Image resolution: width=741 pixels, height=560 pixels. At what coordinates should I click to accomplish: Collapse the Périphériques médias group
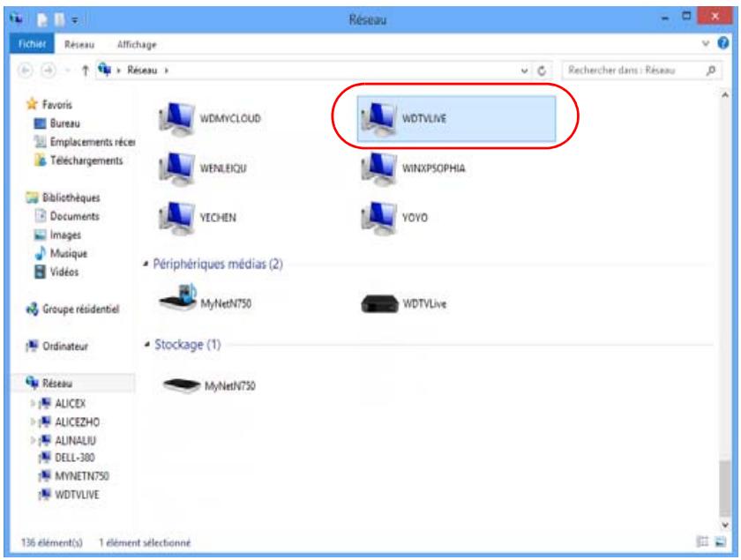(x=146, y=264)
